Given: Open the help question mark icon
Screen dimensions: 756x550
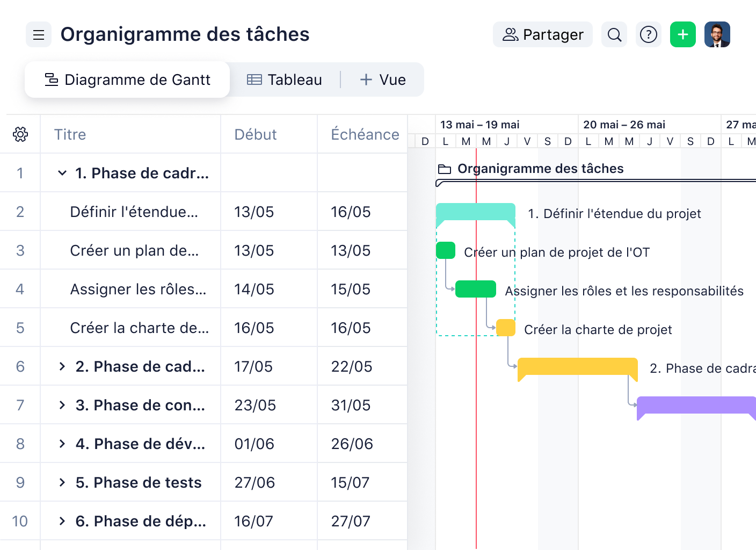Looking at the screenshot, I should 649,35.
